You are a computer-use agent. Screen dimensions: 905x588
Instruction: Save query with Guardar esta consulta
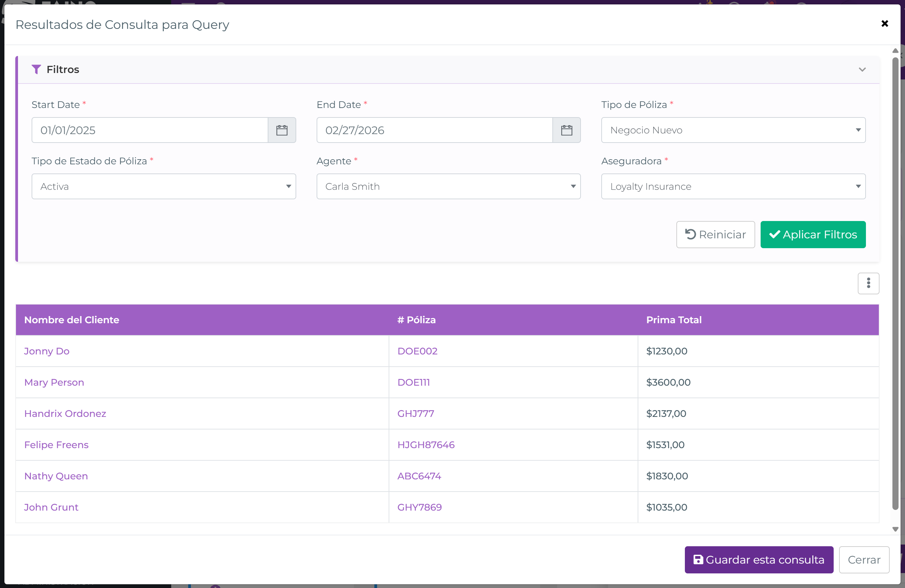point(759,559)
